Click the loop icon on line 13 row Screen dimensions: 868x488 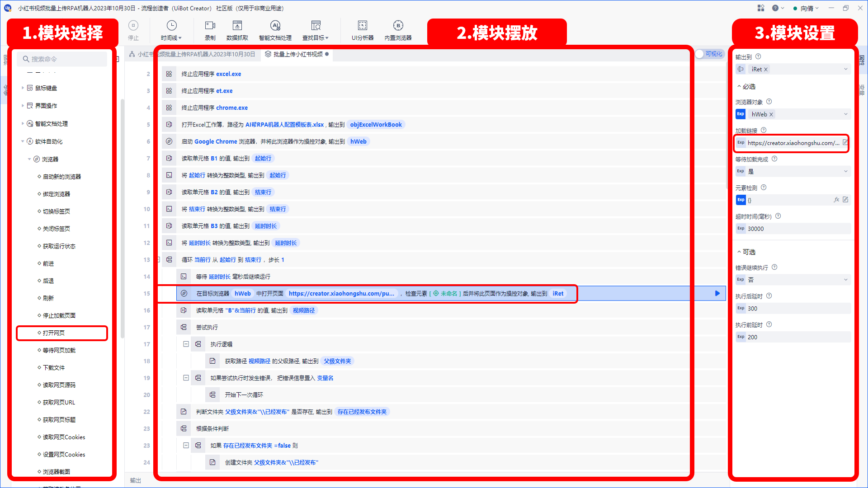pos(169,260)
